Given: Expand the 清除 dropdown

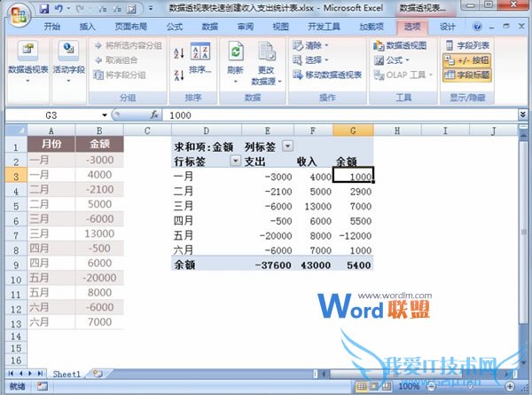Looking at the screenshot, I should 326,45.
